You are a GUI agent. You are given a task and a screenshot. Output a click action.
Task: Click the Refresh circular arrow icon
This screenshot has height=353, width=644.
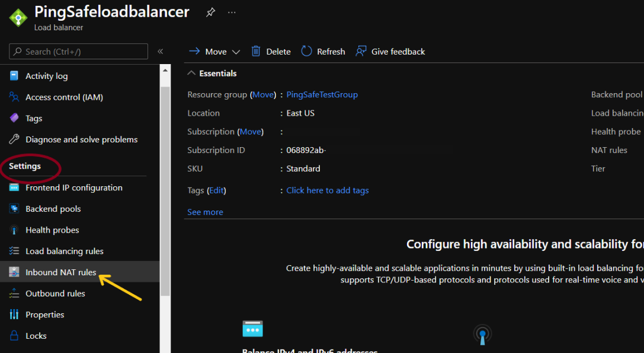click(306, 52)
